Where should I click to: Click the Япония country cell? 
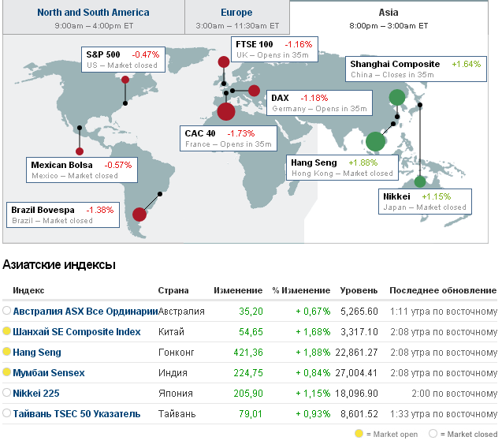click(176, 394)
